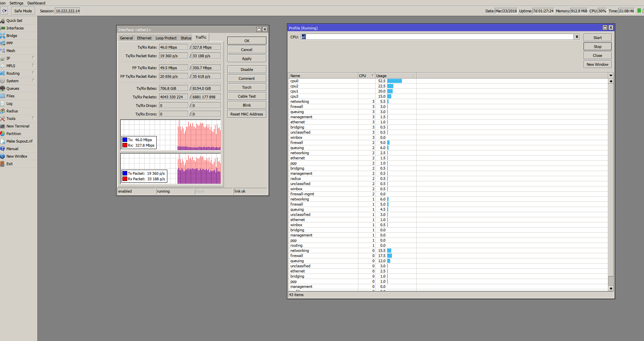Open the Interfaces list from sidebar
The height and width of the screenshot is (341, 644).
click(x=15, y=28)
